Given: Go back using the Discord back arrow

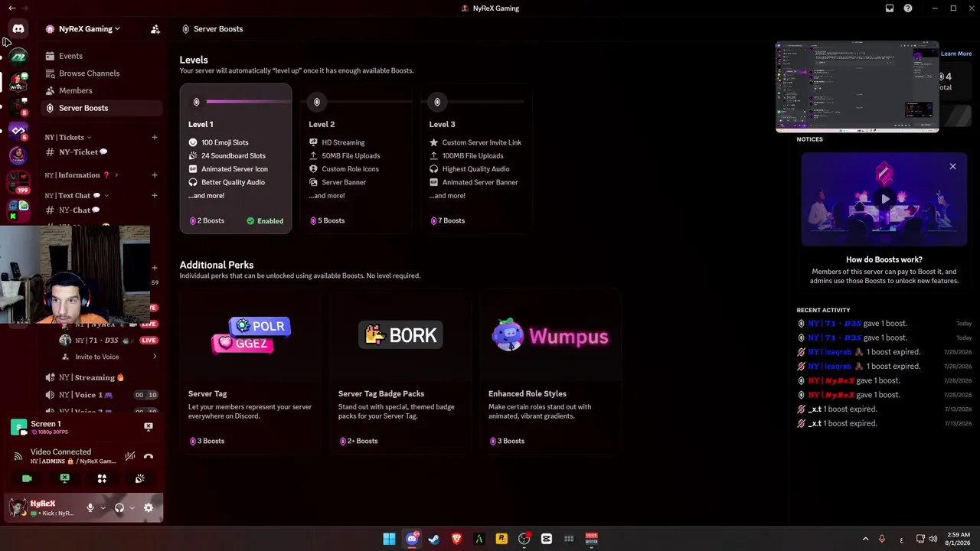Looking at the screenshot, I should point(11,8).
